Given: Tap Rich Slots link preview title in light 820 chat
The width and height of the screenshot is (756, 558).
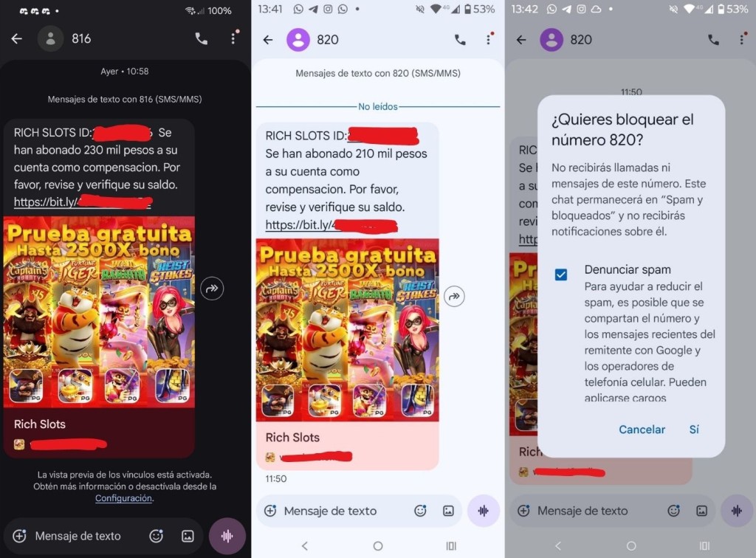Looking at the screenshot, I should (x=292, y=437).
